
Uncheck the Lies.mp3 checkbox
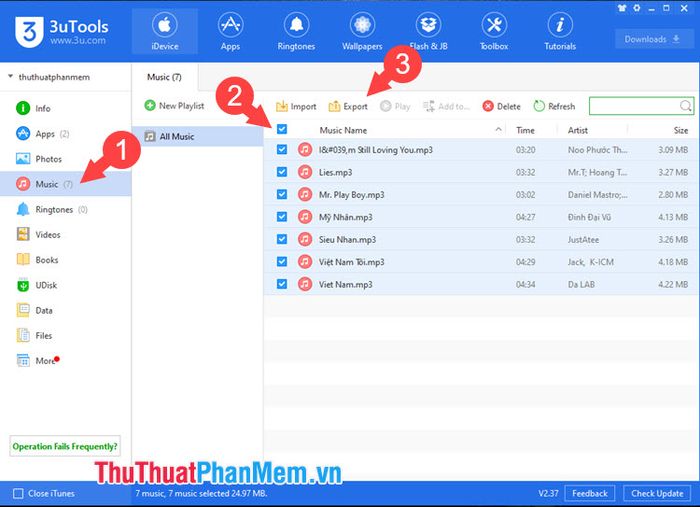coord(282,172)
